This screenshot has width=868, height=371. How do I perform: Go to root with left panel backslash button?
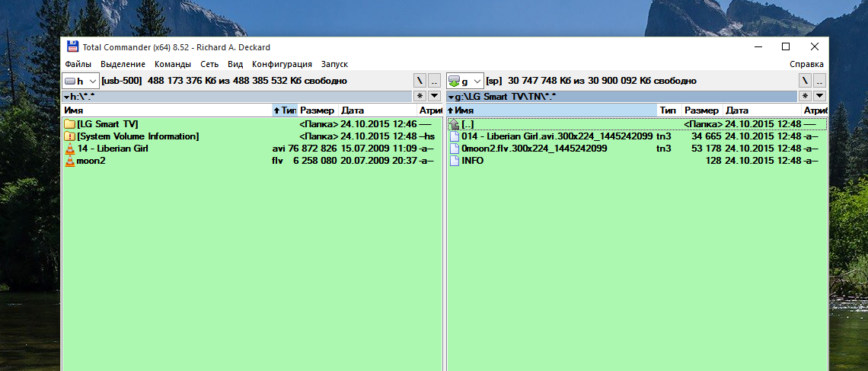pyautogui.click(x=420, y=81)
